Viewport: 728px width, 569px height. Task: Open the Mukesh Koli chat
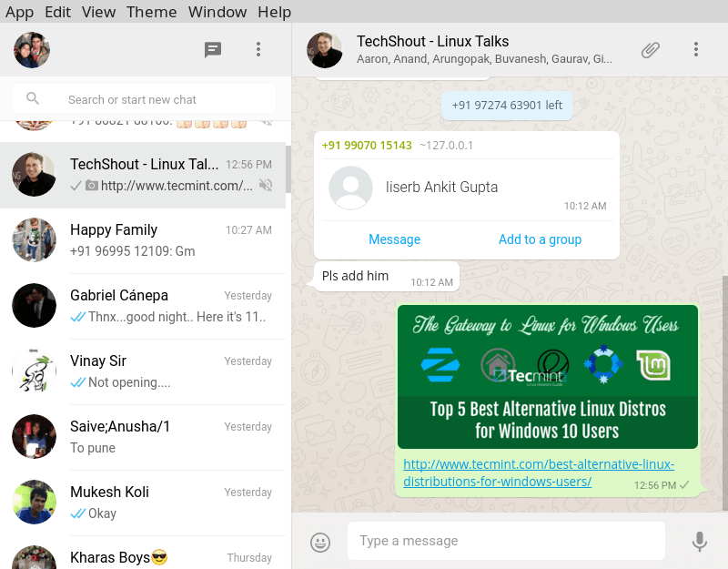click(x=143, y=503)
